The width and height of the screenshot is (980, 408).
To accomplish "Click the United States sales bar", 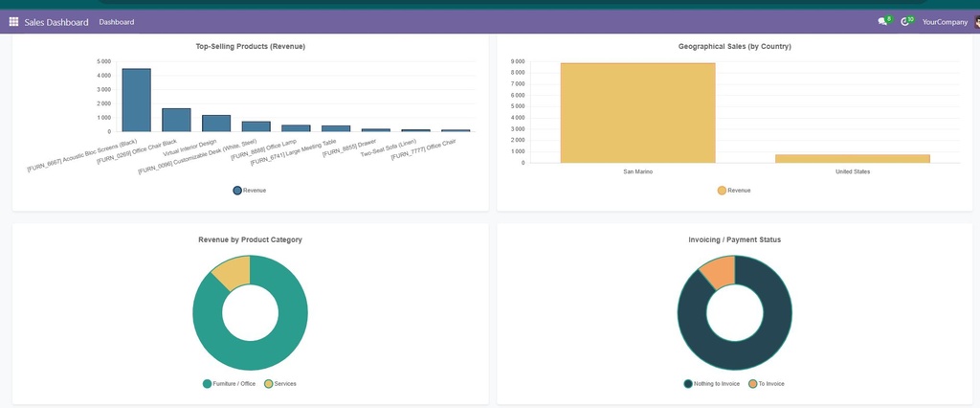I will [853, 158].
